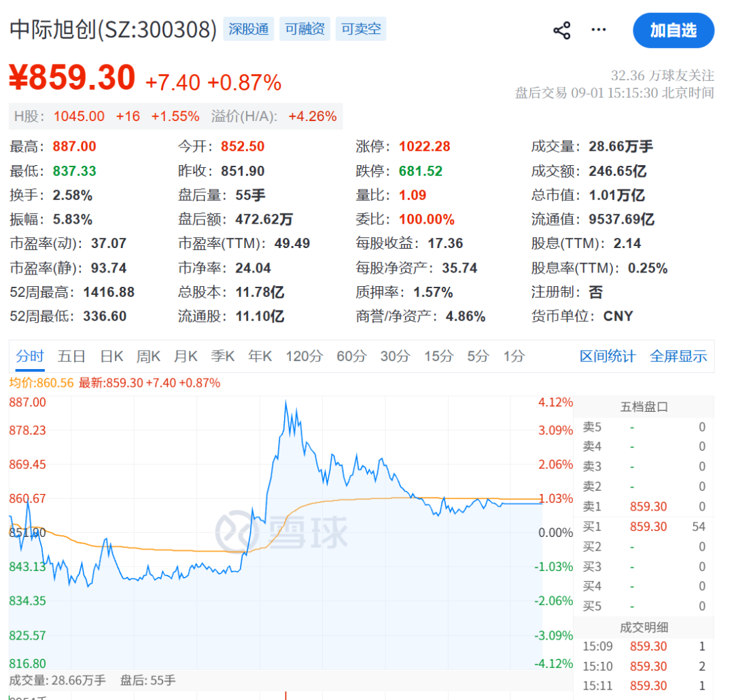This screenshot has height=700, width=734.
Task: Click the 全屏显示 link
Action: [678, 356]
